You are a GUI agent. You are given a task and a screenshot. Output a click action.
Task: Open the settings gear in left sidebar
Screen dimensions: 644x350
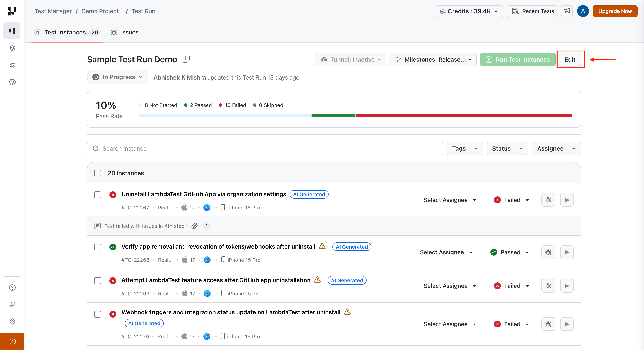pyautogui.click(x=12, y=82)
